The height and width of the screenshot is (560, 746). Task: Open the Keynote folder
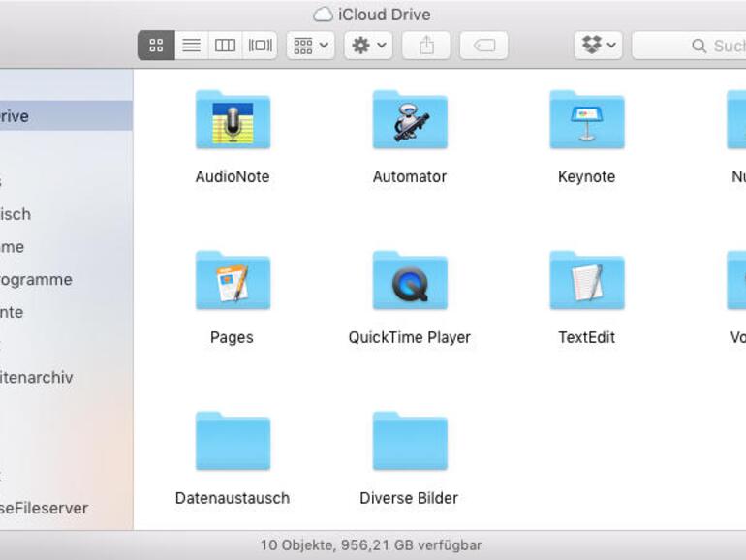tap(586, 121)
